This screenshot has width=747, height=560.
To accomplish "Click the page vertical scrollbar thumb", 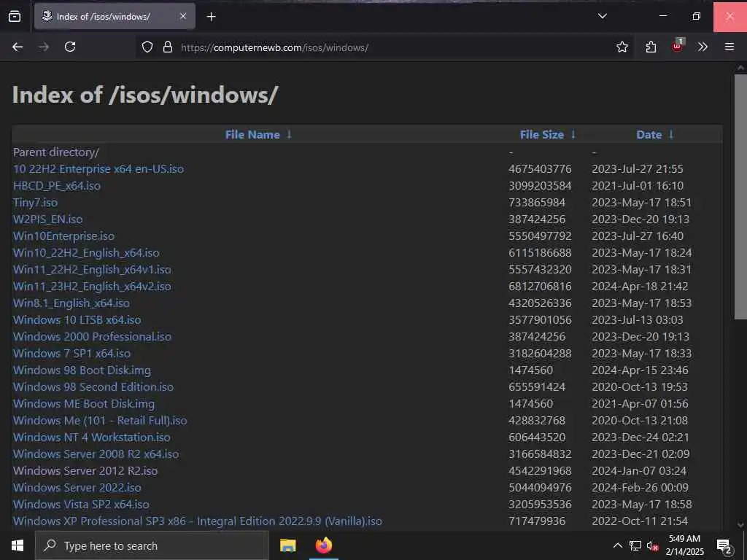I will pos(740,197).
